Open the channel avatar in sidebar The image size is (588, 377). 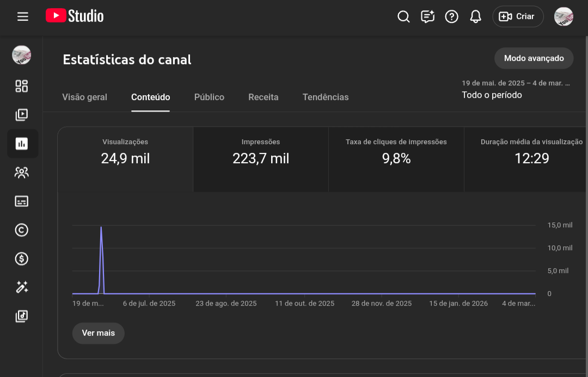(x=21, y=55)
